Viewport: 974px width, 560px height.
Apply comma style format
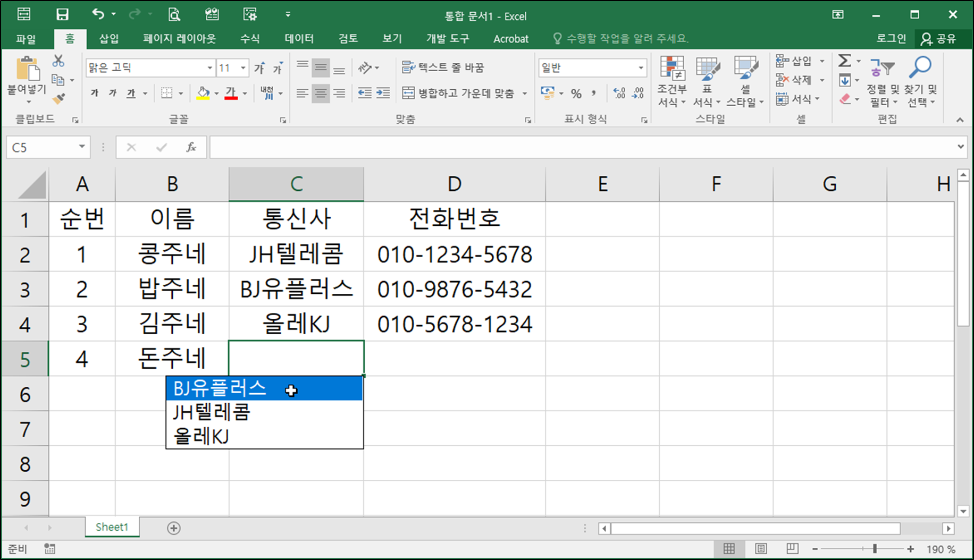594,94
